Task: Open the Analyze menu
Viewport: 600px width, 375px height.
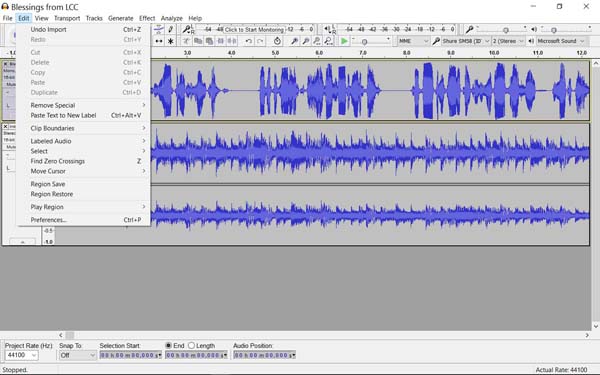Action: pos(171,18)
